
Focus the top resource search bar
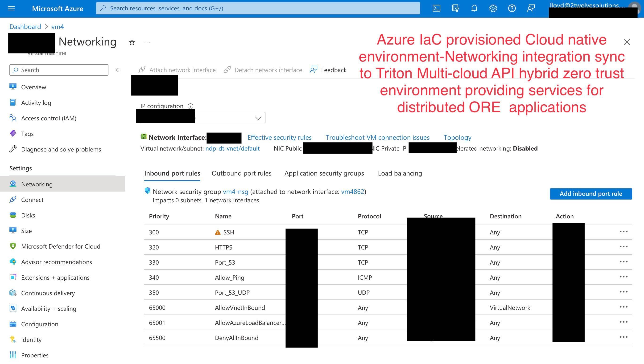[258, 8]
